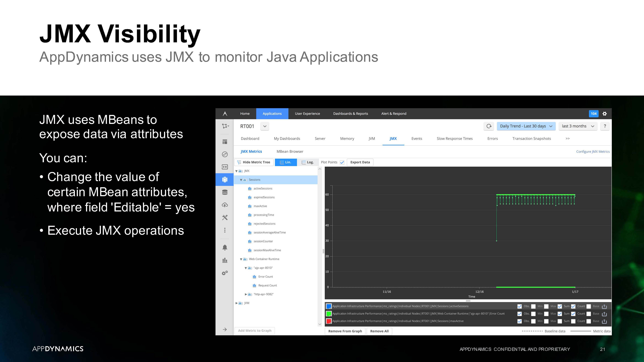
Task: Open the troubleshoot tools sidebar icon
Action: (225, 217)
